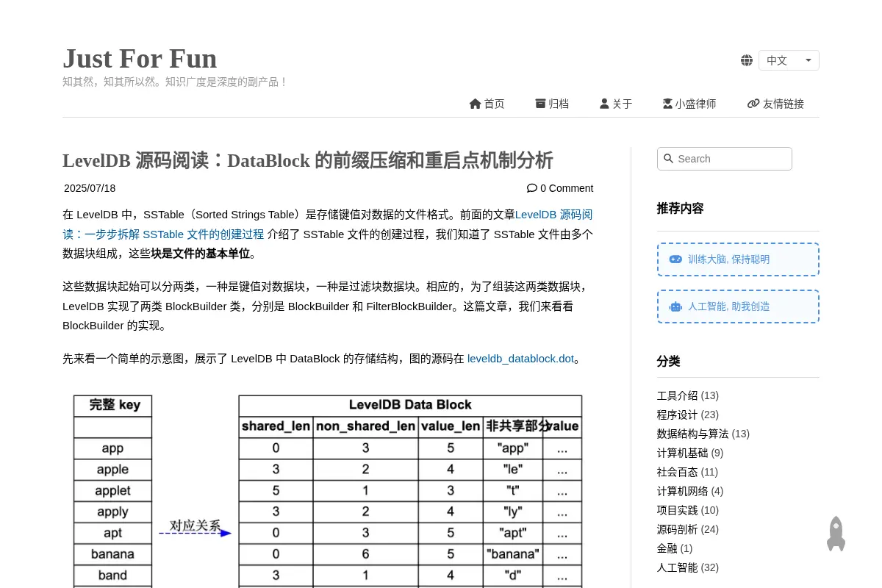Screen dimensions: 882x588
Task: Click the globe language icon
Action: click(x=747, y=60)
